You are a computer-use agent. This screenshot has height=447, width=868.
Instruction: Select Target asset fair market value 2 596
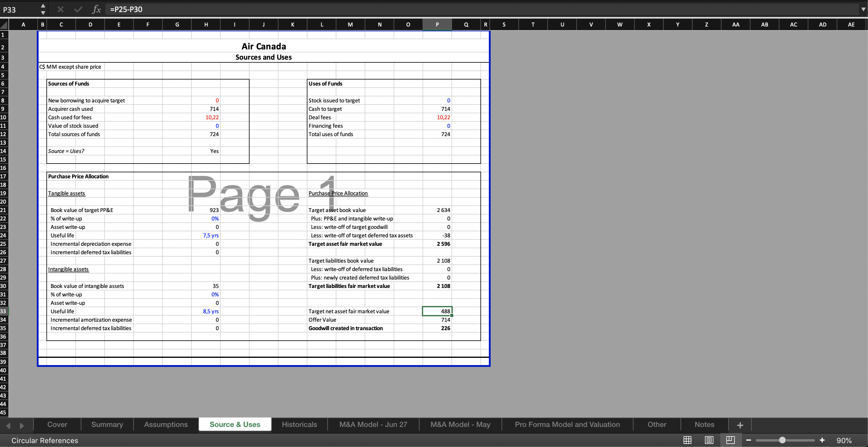tap(437, 244)
